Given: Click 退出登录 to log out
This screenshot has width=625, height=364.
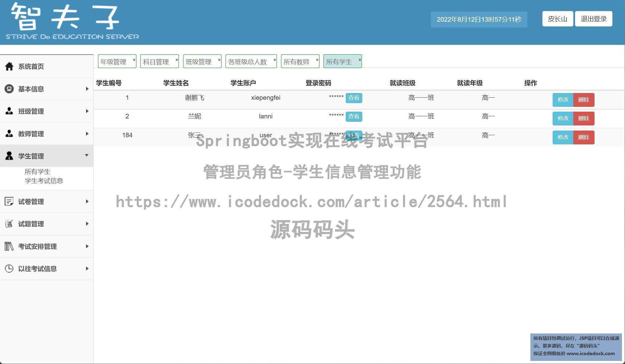Looking at the screenshot, I should pyautogui.click(x=593, y=19).
